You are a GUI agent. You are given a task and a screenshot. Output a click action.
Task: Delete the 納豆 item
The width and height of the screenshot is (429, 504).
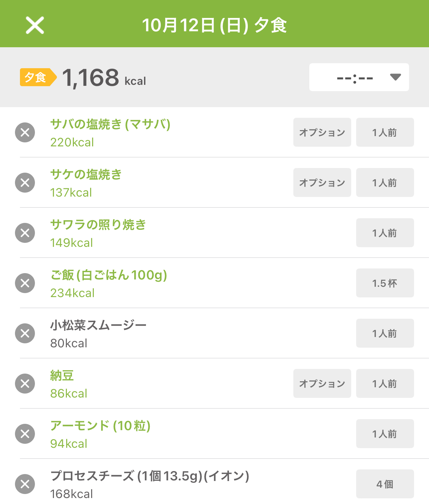(x=25, y=384)
